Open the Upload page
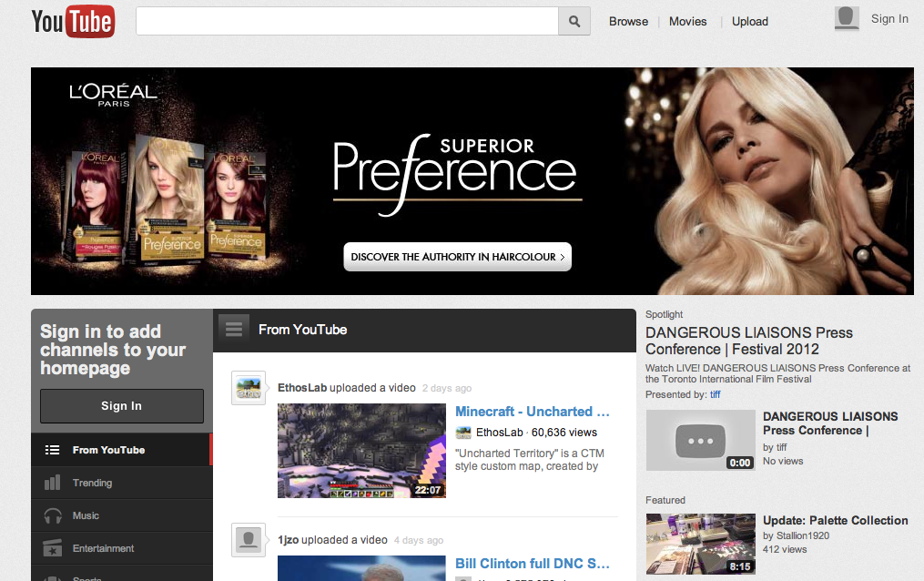 coord(749,21)
